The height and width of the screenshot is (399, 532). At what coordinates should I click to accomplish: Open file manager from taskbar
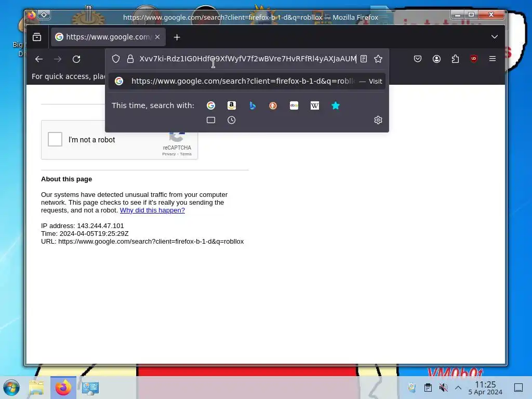pos(36,388)
